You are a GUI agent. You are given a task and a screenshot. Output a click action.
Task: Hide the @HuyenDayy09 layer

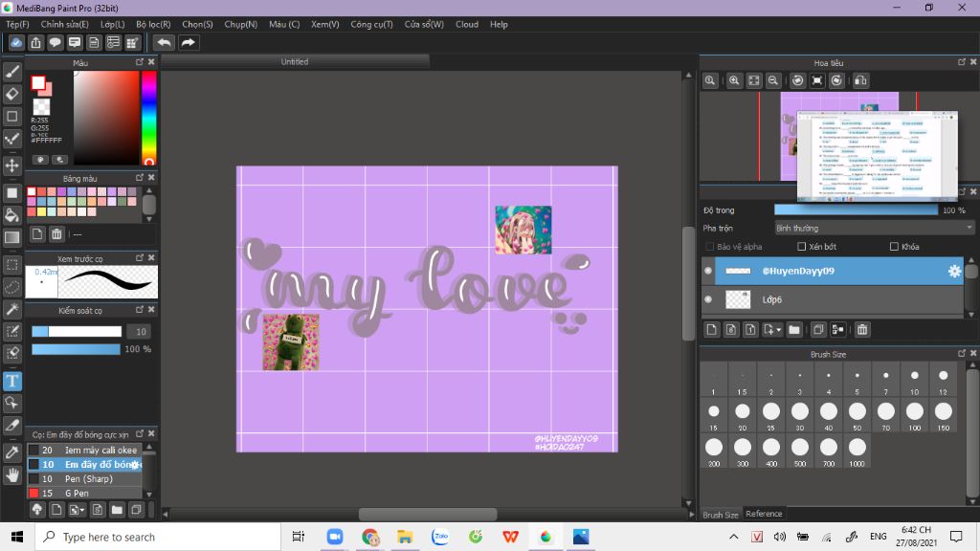pos(708,271)
